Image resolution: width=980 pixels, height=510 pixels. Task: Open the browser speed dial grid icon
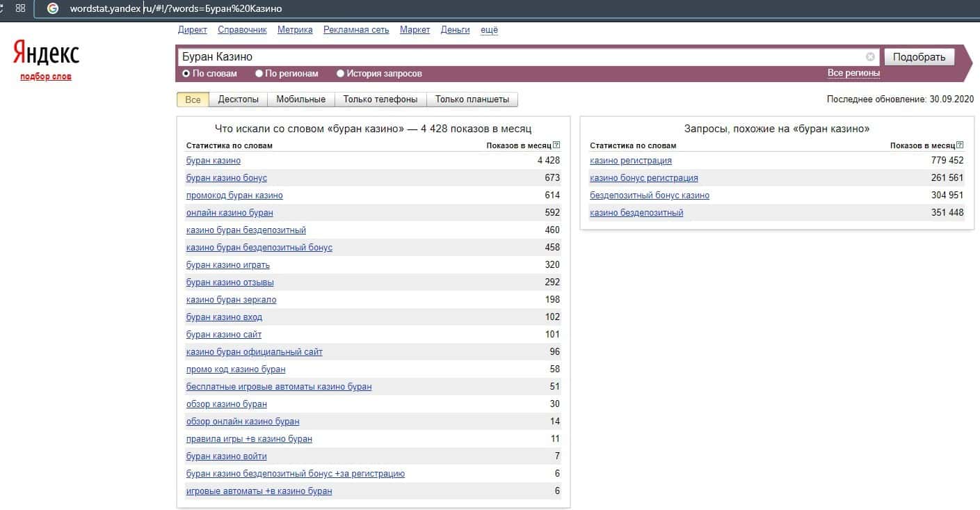click(x=20, y=8)
